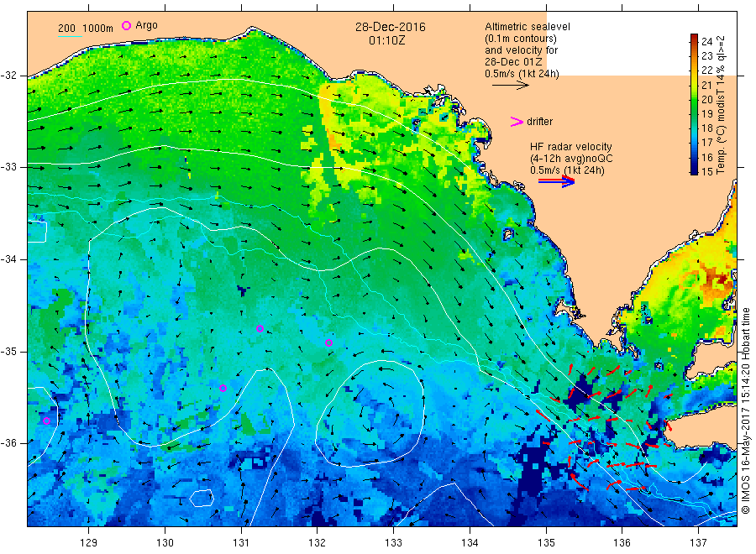Screen dimensions: 756x554
Task: Select the Argo float marker near 132.1°E 34.9°S
Action: tap(328, 343)
